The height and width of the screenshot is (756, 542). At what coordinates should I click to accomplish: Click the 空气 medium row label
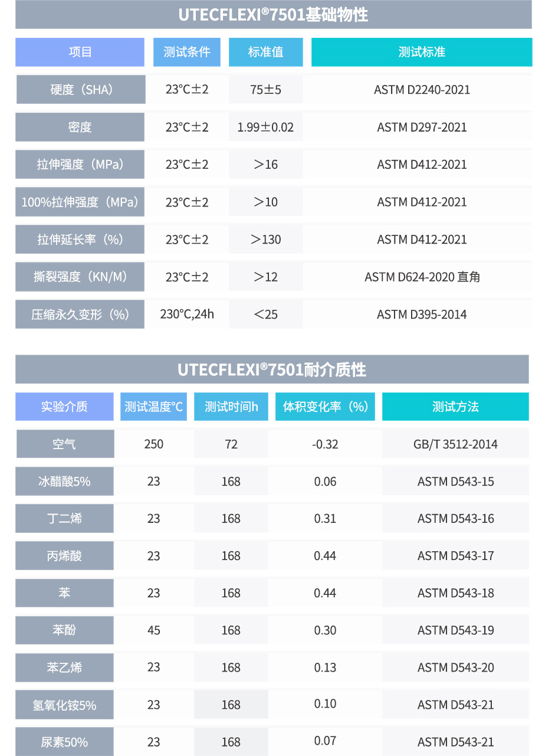pos(65,444)
